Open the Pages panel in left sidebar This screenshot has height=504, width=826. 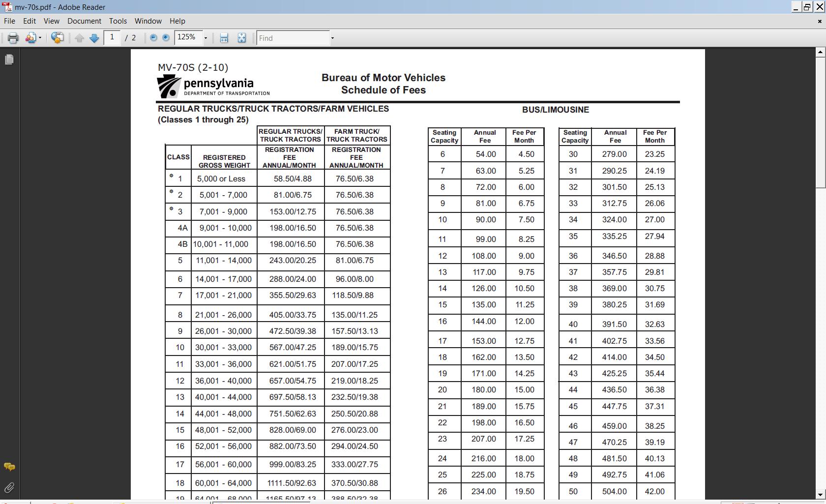click(9, 59)
